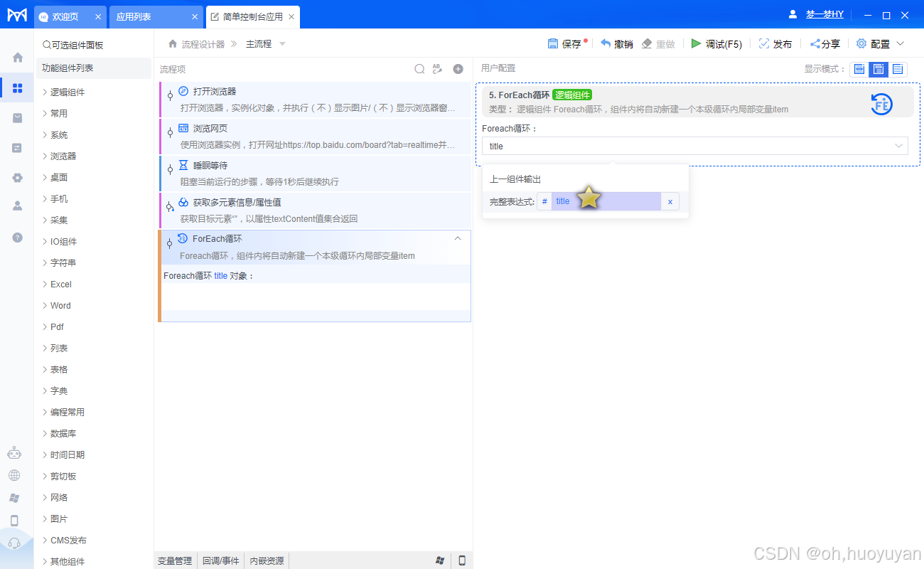Screen dimensions: 924x569
Task: Click the AB rename icon in 流程项 header
Action: (x=437, y=69)
